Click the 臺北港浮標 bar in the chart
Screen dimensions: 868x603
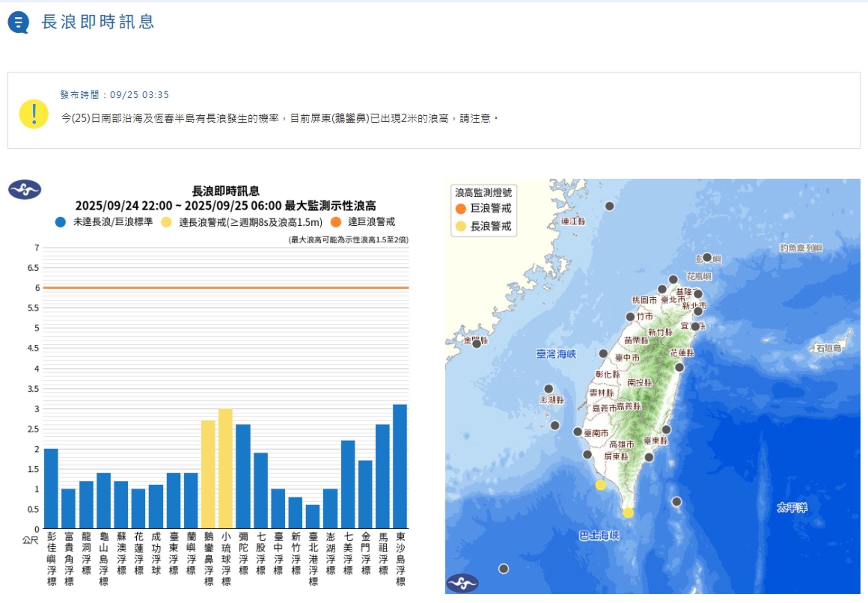click(313, 517)
